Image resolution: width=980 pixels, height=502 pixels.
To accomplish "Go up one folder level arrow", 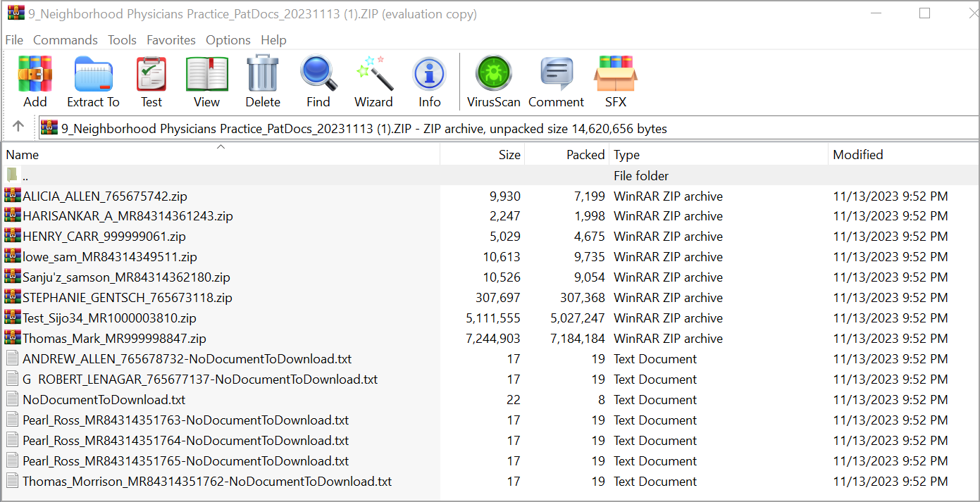I will coord(18,127).
